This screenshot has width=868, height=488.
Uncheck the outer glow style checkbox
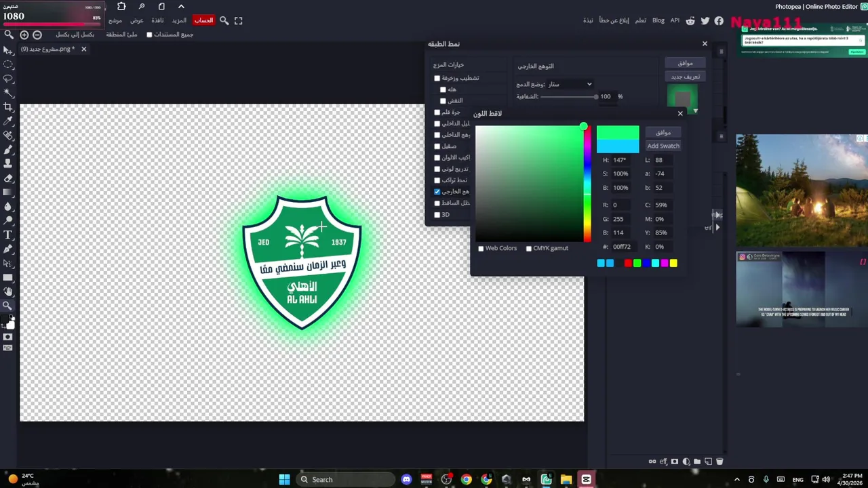point(437,192)
